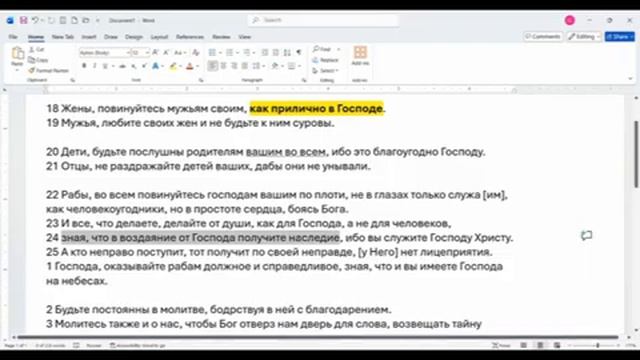The height and width of the screenshot is (360, 640).
Task: Copy the selected text
Action: (x=38, y=60)
